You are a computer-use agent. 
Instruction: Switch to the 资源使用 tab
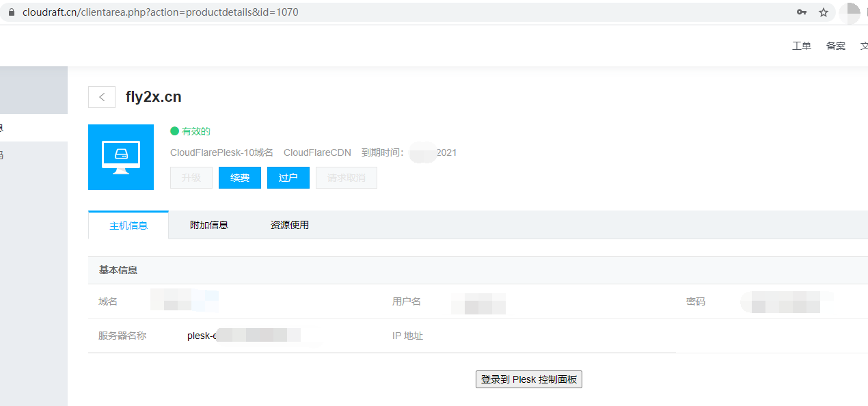290,225
